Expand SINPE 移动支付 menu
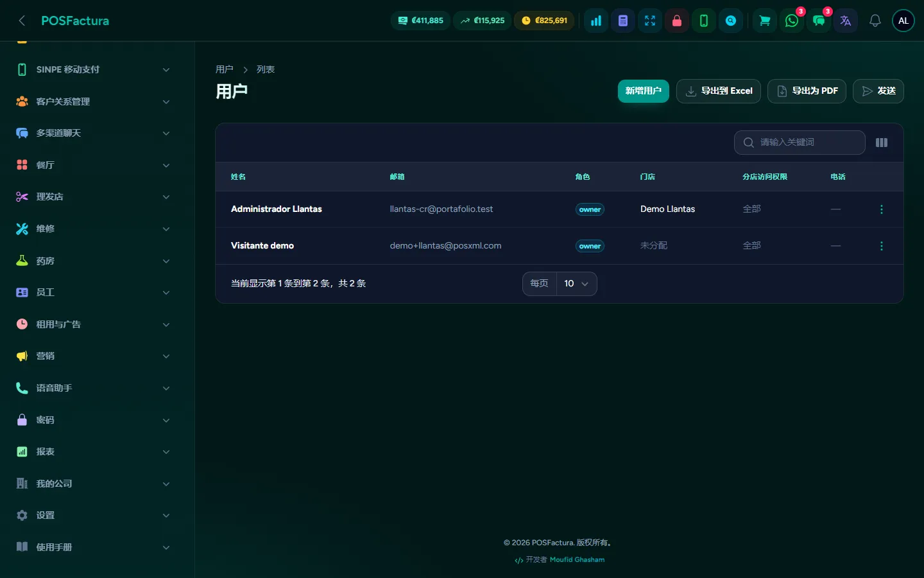This screenshot has width=924, height=578. pos(93,69)
